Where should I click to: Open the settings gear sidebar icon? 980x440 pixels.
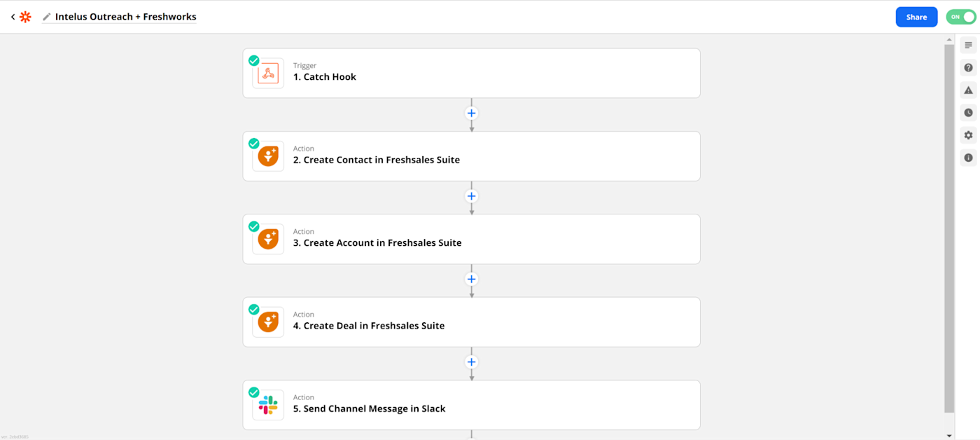pos(968,135)
